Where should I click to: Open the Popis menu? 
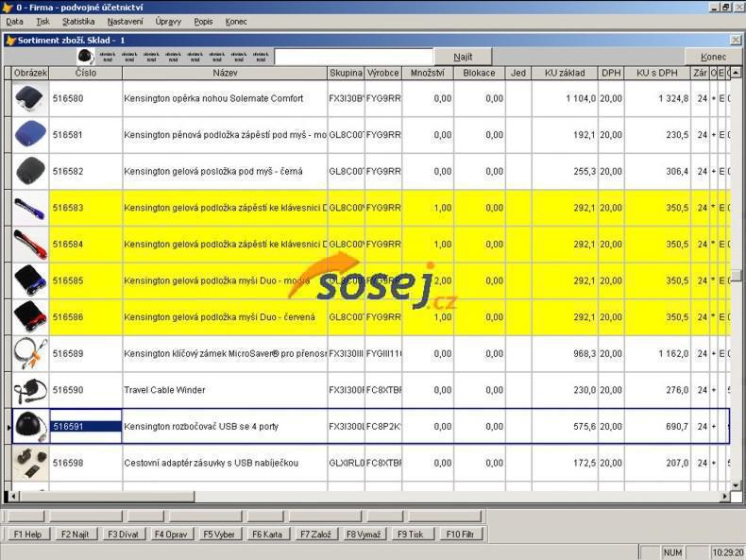[203, 22]
